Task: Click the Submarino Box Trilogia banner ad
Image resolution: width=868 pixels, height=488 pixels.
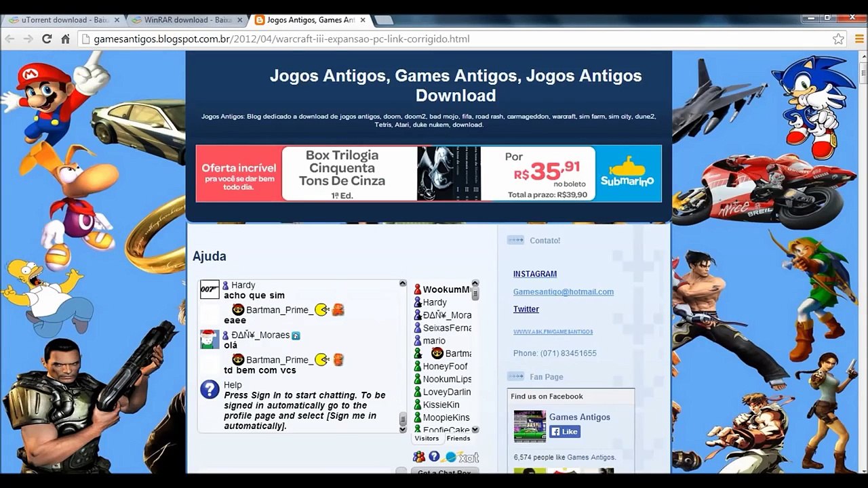Action: (429, 174)
